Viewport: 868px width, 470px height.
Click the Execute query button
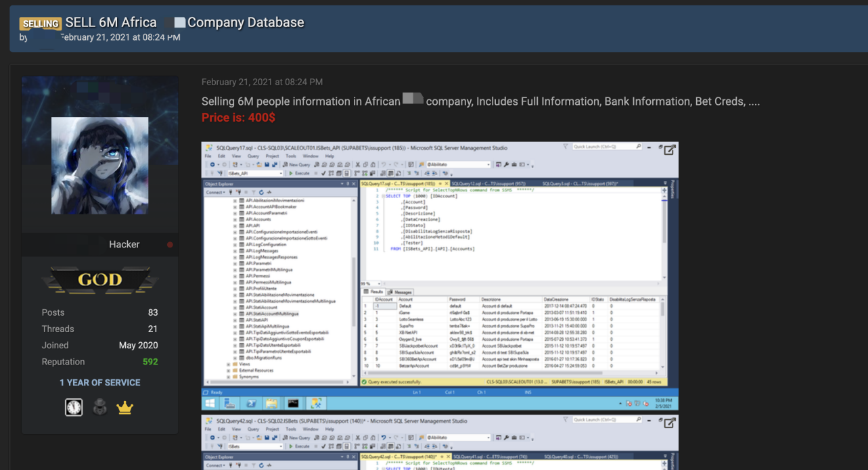[x=298, y=173]
